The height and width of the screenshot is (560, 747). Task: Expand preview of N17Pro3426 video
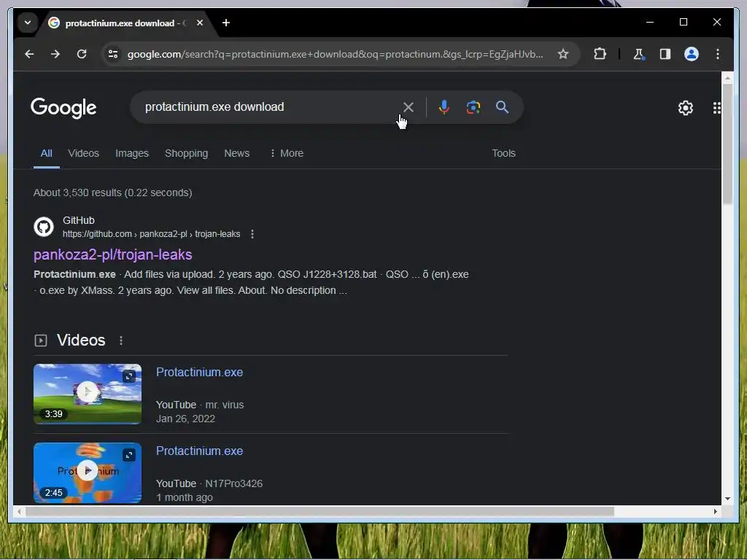(129, 455)
